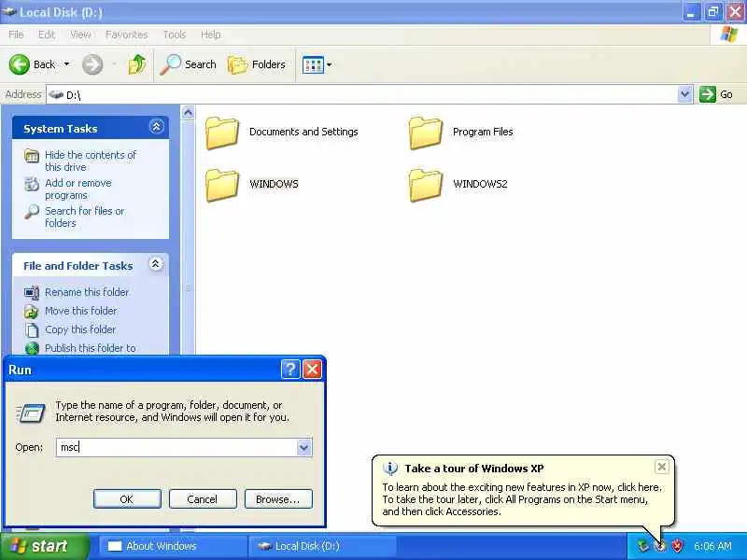This screenshot has height=560, width=747.
Task: Go up one folder level icon
Action: (x=137, y=64)
